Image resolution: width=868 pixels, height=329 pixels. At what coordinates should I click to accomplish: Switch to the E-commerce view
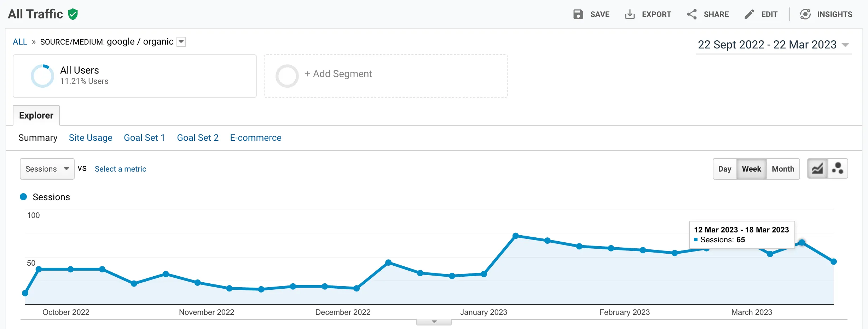click(x=256, y=138)
